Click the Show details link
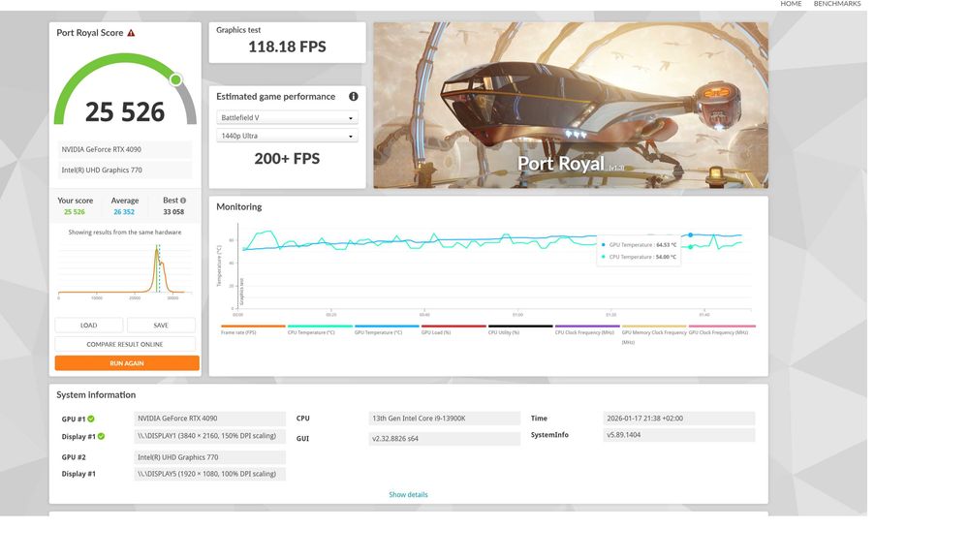The height and width of the screenshot is (560, 969). tap(408, 494)
